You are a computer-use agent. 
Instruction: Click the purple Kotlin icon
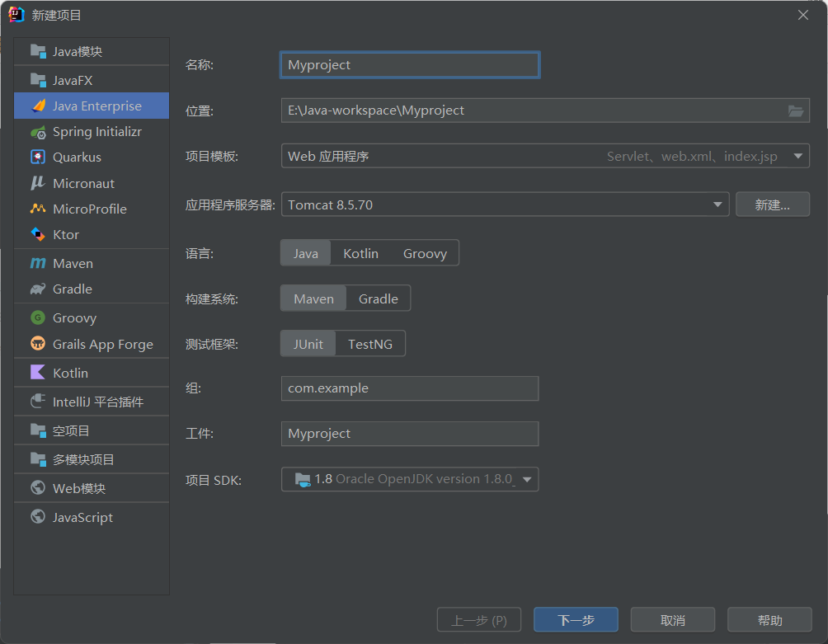[x=38, y=372]
